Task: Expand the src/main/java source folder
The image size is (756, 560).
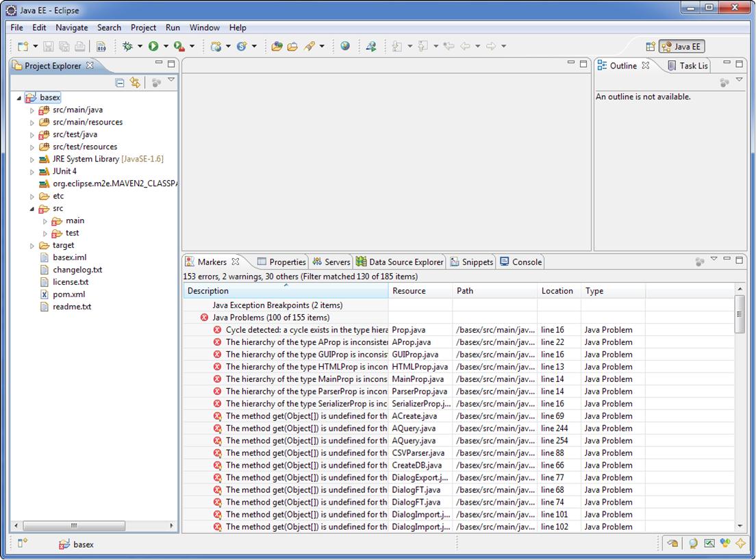Action: tap(32, 110)
